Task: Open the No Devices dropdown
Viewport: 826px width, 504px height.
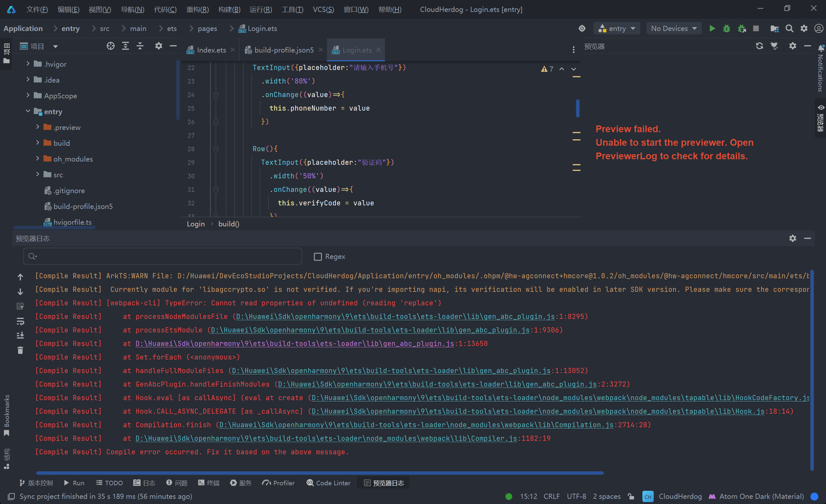Action: (674, 28)
